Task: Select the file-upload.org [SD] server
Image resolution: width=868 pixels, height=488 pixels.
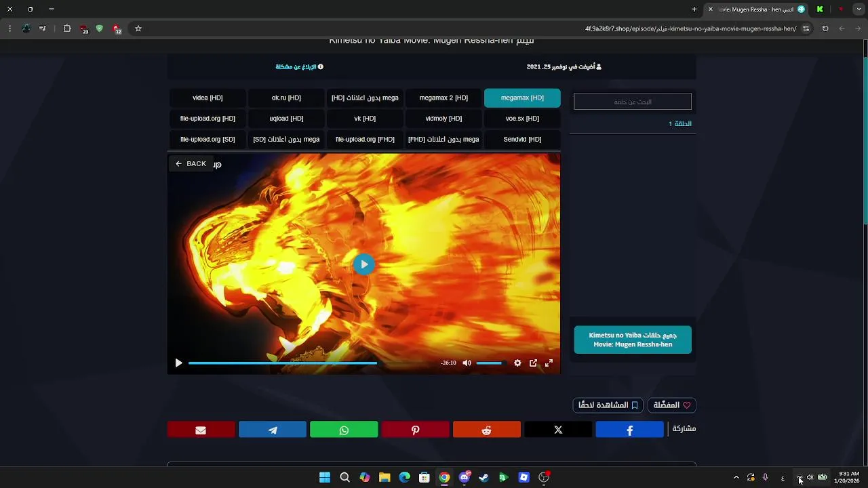Action: pyautogui.click(x=208, y=140)
